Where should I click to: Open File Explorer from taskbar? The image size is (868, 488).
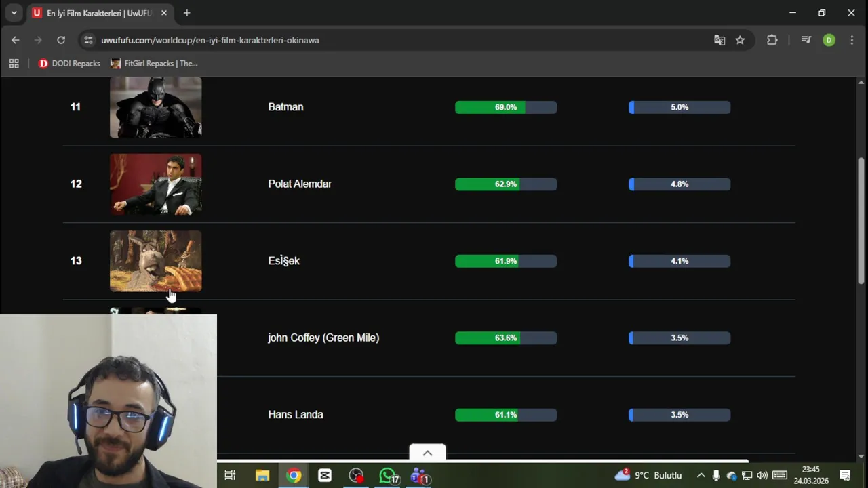pyautogui.click(x=262, y=475)
